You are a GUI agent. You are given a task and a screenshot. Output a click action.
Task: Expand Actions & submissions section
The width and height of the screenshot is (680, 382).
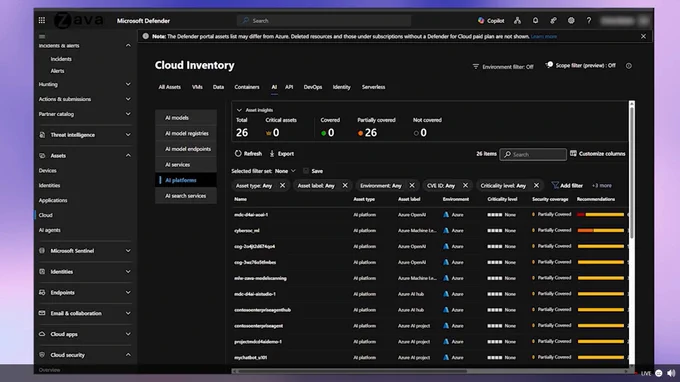tap(128, 99)
